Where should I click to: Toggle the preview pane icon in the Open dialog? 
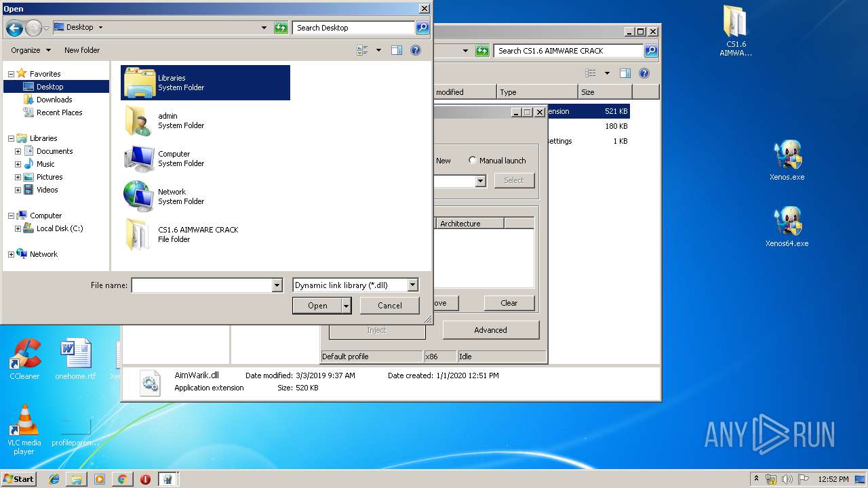397,50
